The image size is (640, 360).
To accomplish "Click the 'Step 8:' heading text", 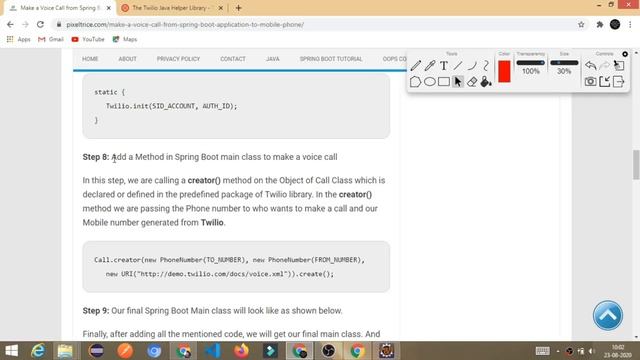I will pos(96,157).
